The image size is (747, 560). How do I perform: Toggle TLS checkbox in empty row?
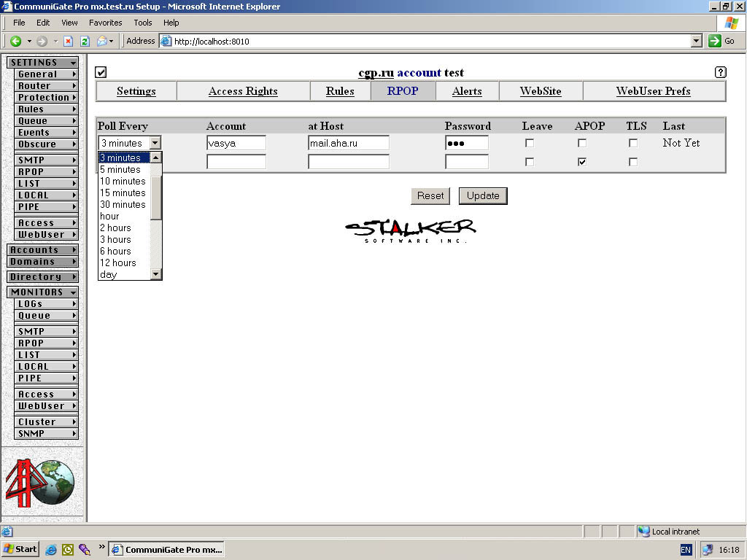[x=632, y=162]
